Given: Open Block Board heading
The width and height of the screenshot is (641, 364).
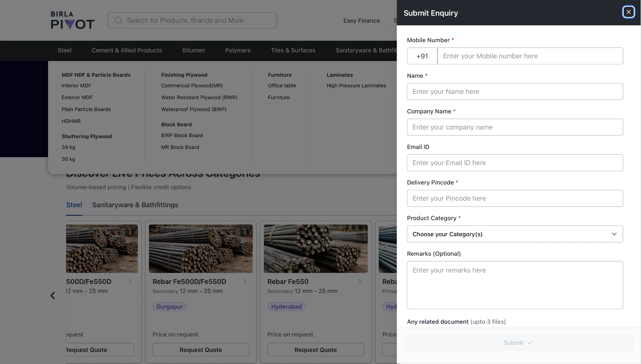Looking at the screenshot, I should [x=177, y=124].
